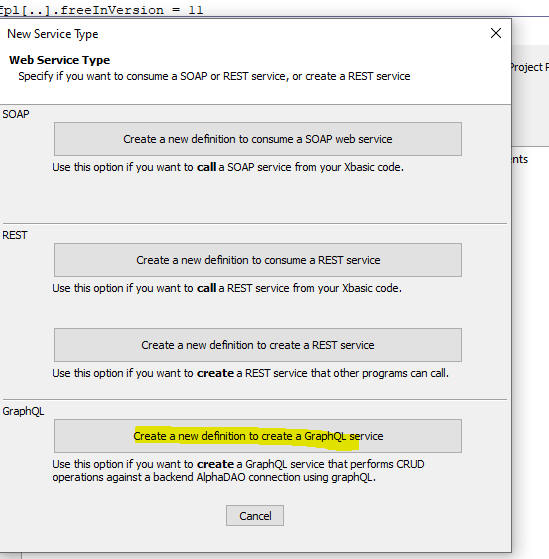Viewport: 549px width, 559px height.
Task: Click the GraphQL section label
Action: pyautogui.click(x=23, y=411)
